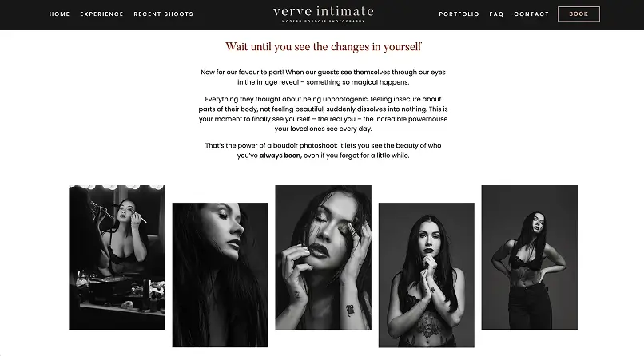This screenshot has width=644, height=356.
Task: Go to the Contact page
Action: point(531,14)
